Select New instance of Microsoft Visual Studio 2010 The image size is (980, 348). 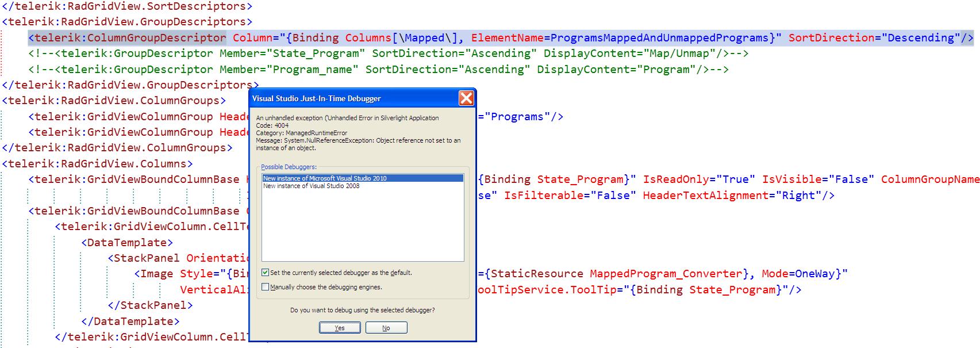(363, 178)
